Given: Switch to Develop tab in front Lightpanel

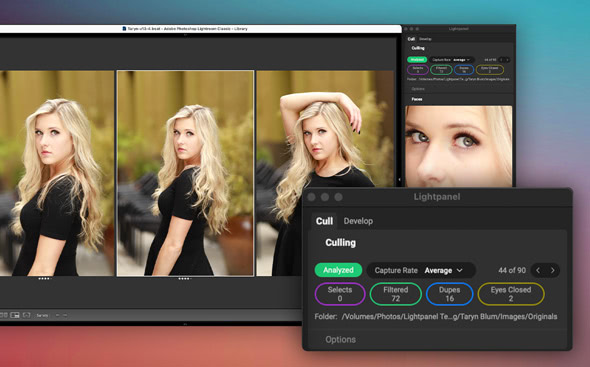Looking at the screenshot, I should 358,221.
